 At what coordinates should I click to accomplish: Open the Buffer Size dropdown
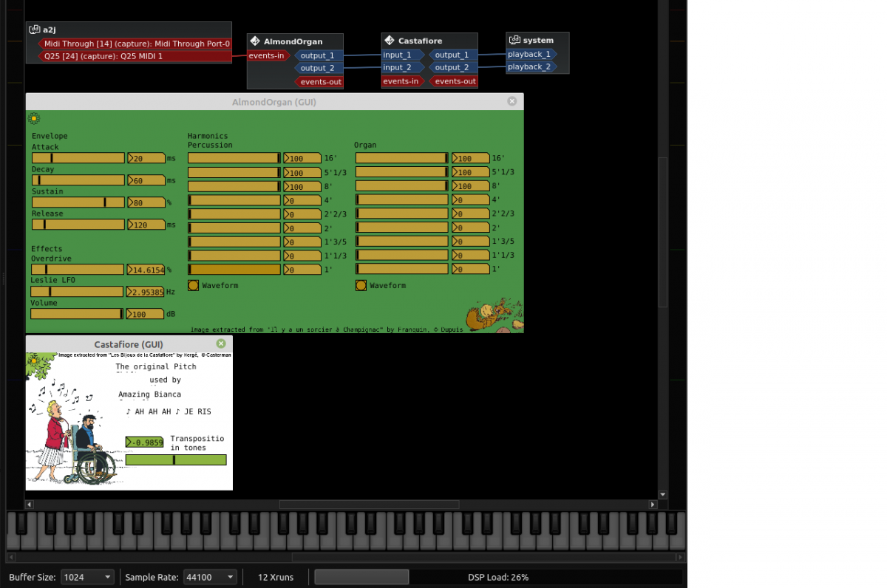point(87,577)
